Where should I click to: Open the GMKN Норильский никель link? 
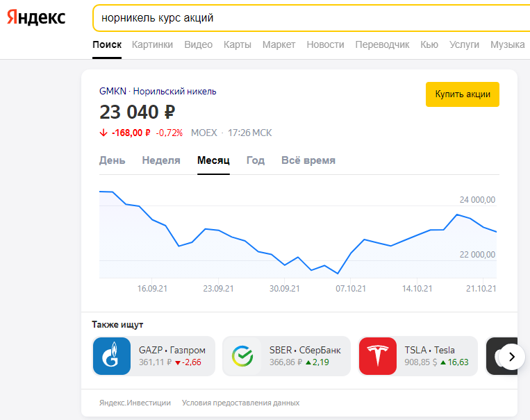point(158,91)
